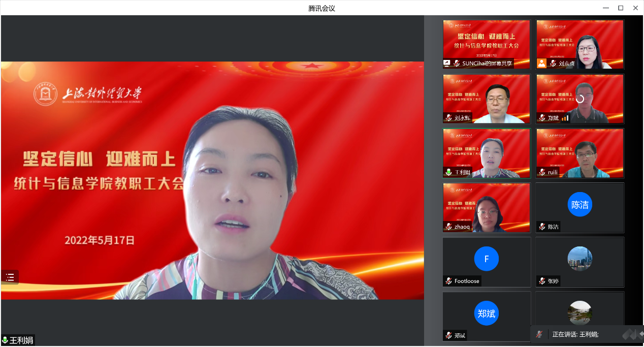
Task: Click the muted mic icon on Footloose's tile
Action: 448,281
